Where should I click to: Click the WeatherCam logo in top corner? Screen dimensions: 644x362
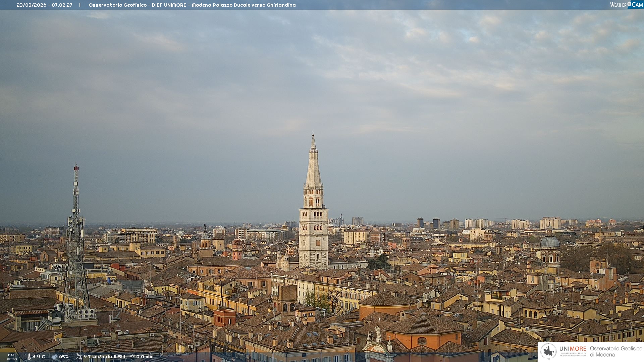tap(626, 5)
